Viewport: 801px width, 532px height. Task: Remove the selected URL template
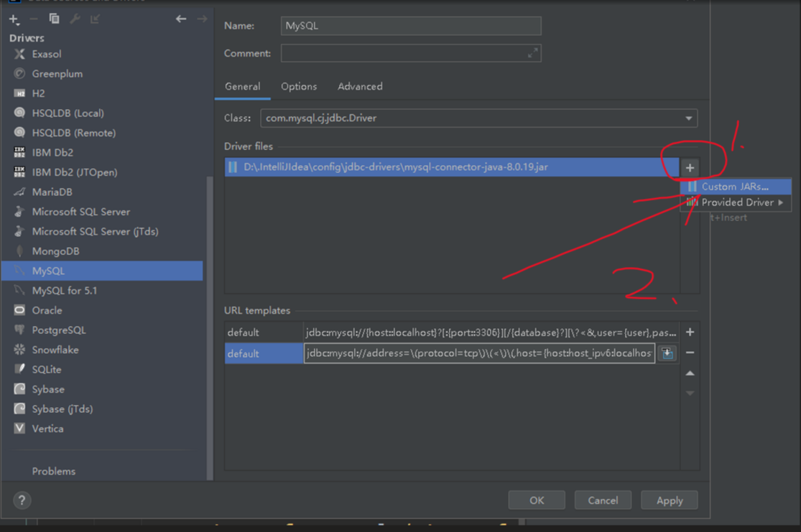point(690,353)
